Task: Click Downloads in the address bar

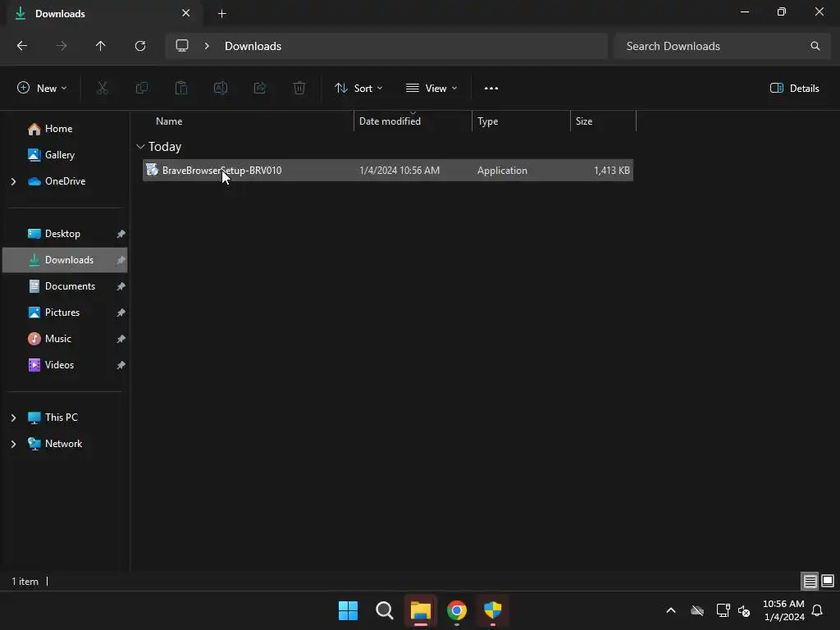Action: 253,46
